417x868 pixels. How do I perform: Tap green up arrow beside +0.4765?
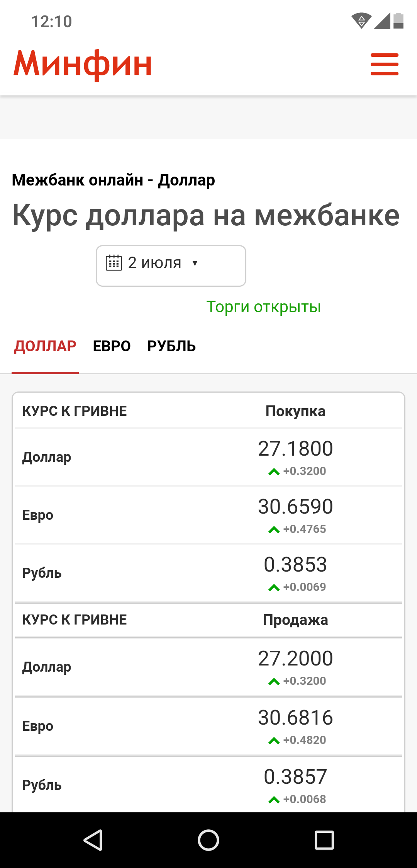[274, 529]
